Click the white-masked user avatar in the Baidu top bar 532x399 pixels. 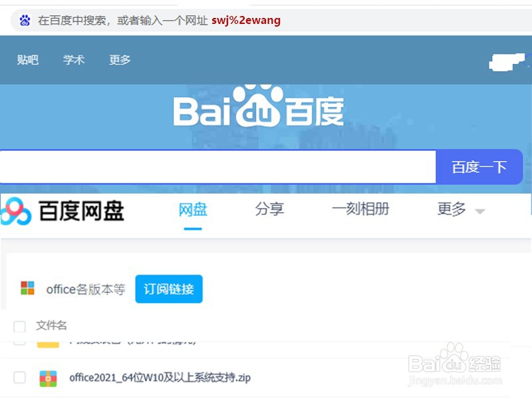507,62
